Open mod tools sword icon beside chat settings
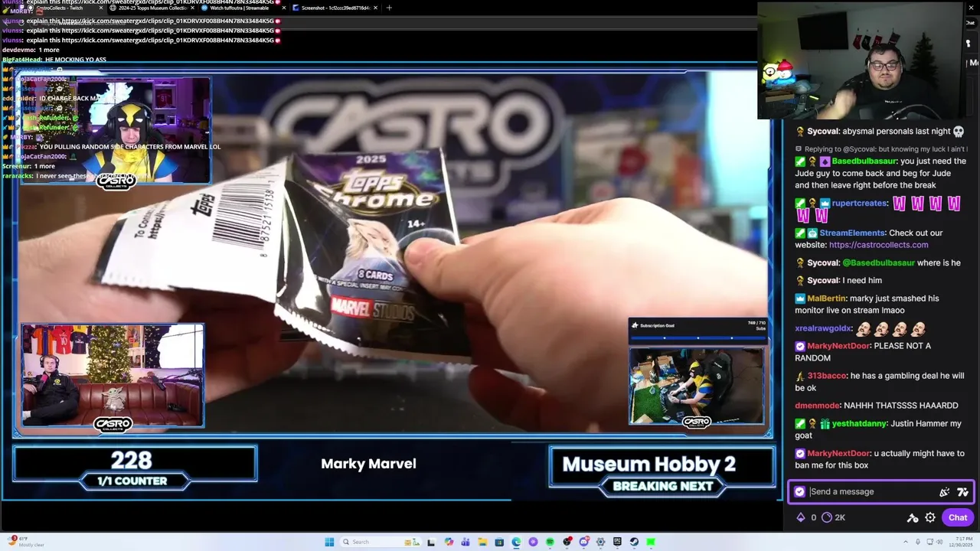980x551 pixels. pyautogui.click(x=913, y=517)
